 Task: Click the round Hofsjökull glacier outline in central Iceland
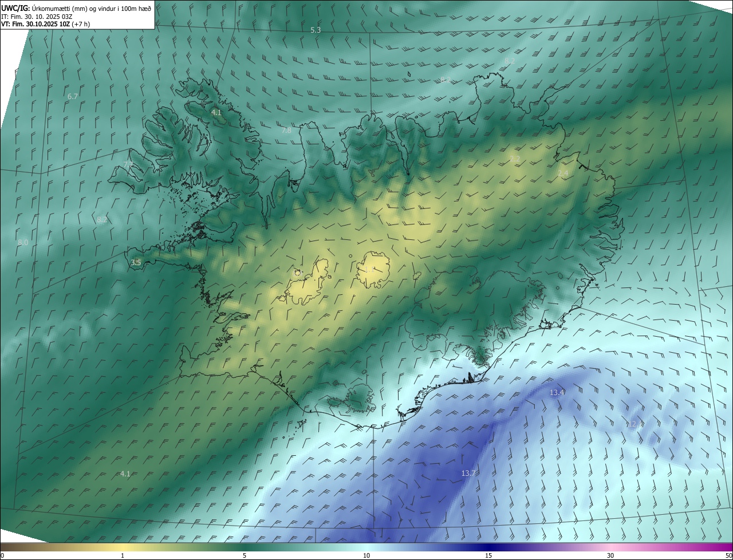373,269
